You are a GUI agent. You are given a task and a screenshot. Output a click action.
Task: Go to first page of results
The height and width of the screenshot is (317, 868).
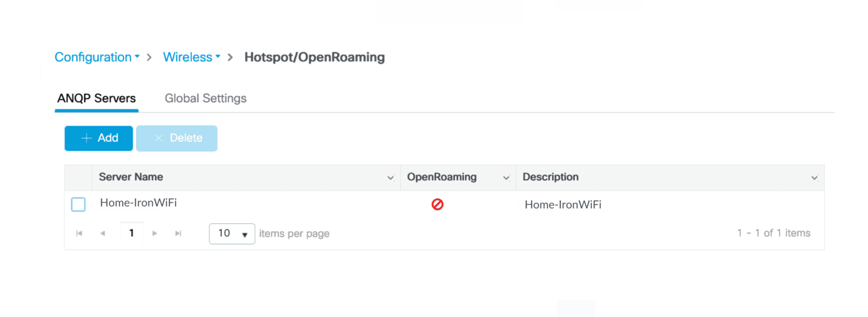[79, 233]
